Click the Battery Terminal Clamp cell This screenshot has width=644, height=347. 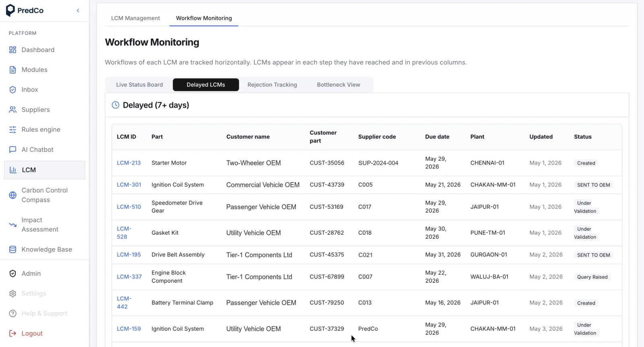pos(182,302)
